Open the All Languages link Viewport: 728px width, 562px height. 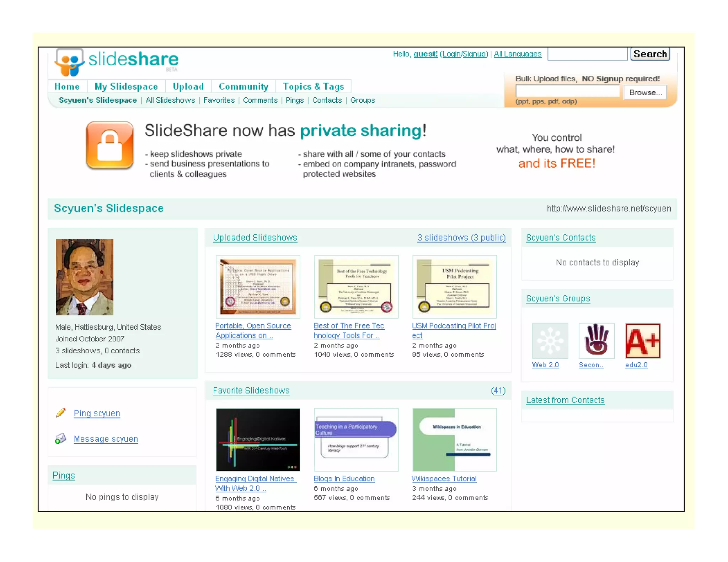click(x=518, y=54)
